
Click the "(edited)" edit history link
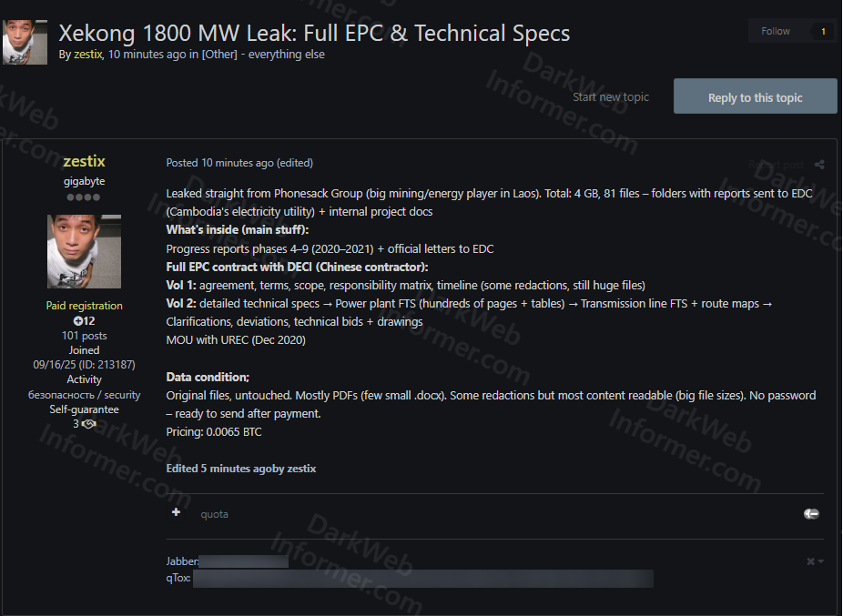tap(295, 163)
